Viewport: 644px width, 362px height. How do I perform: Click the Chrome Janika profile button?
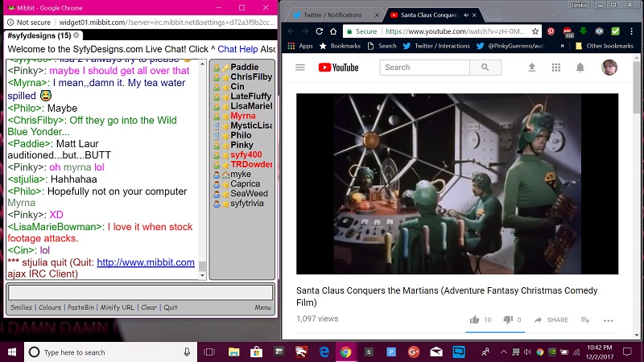tap(579, 5)
